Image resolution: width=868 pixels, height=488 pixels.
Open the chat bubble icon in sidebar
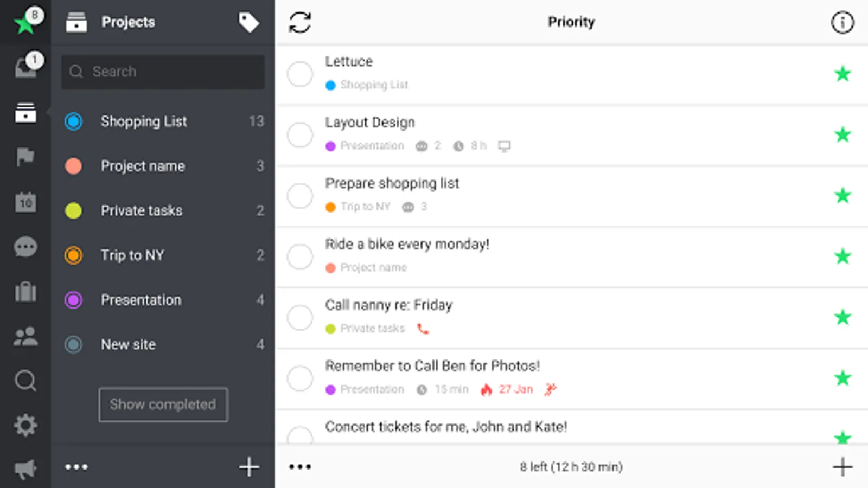click(x=25, y=247)
